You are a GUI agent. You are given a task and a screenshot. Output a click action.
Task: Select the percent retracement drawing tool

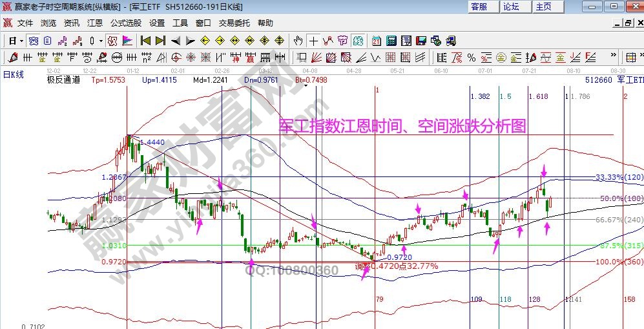tap(471, 58)
